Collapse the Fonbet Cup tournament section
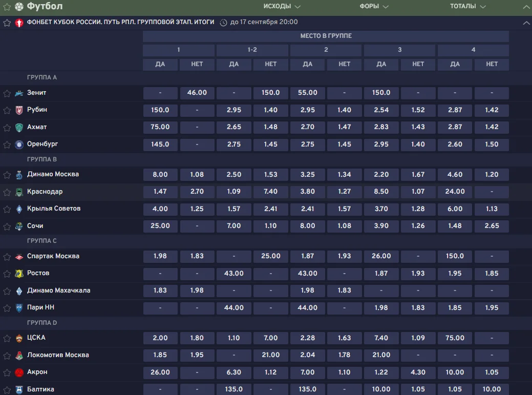This screenshot has height=395, width=532. 526,23
